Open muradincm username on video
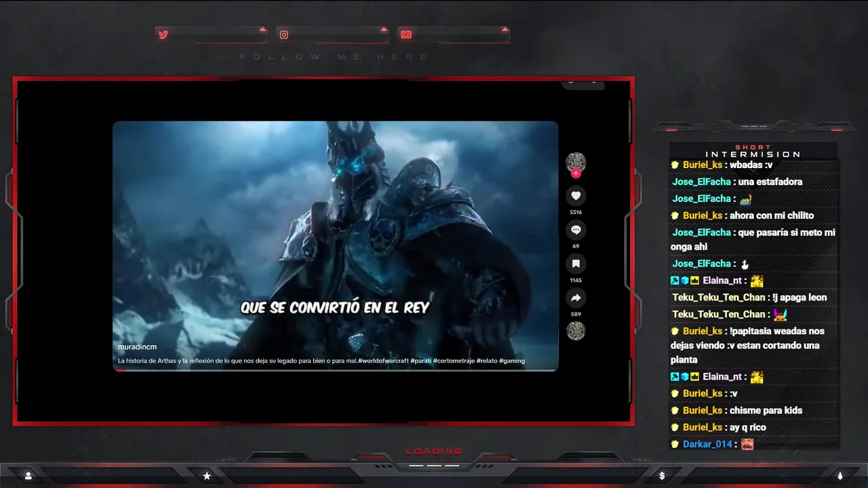Image resolution: width=868 pixels, height=488 pixels. pos(137,347)
